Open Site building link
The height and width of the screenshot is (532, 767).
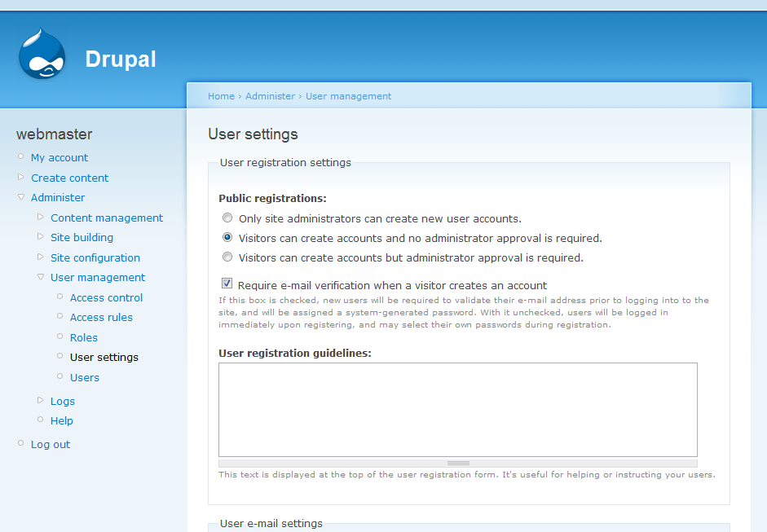82,238
